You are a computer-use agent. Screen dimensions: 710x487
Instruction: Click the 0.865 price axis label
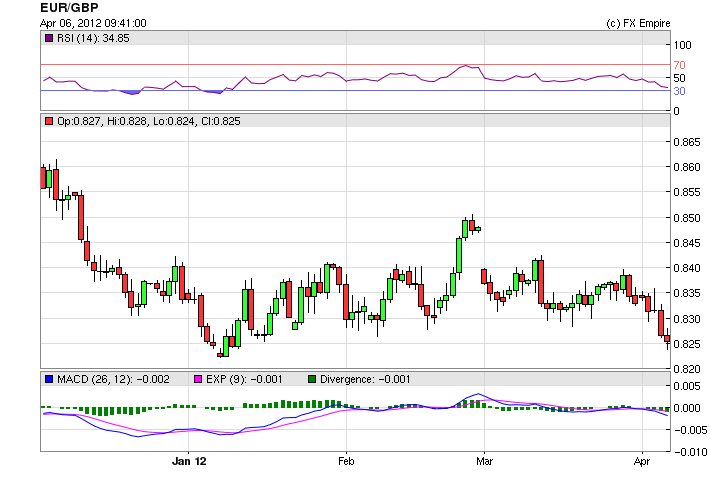[x=687, y=142]
